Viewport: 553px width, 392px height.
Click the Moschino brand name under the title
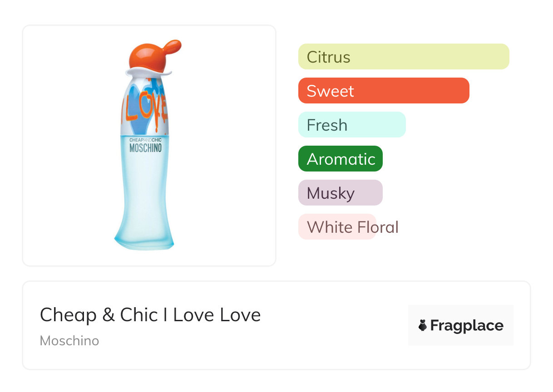[x=69, y=341]
